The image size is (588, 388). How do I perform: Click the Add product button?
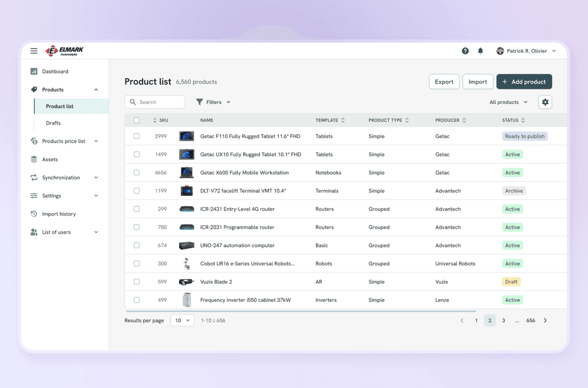click(524, 82)
